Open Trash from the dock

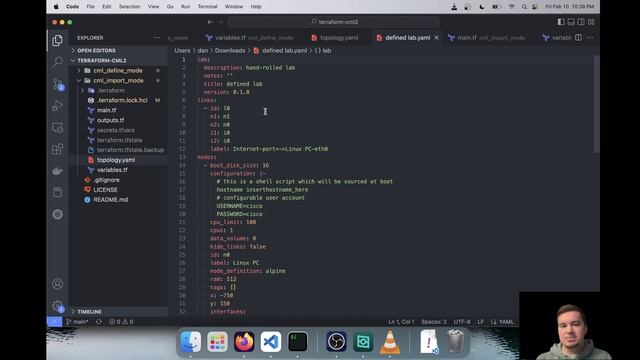pos(455,342)
